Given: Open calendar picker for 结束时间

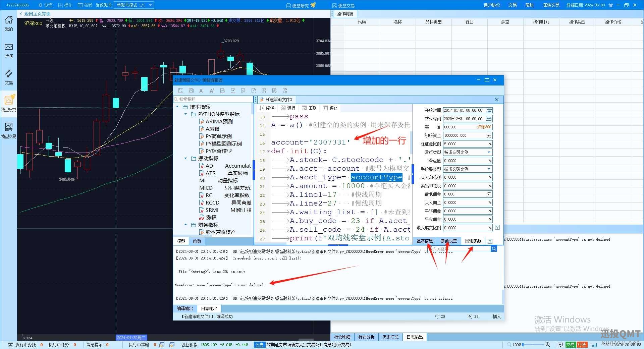Looking at the screenshot, I should tap(489, 119).
